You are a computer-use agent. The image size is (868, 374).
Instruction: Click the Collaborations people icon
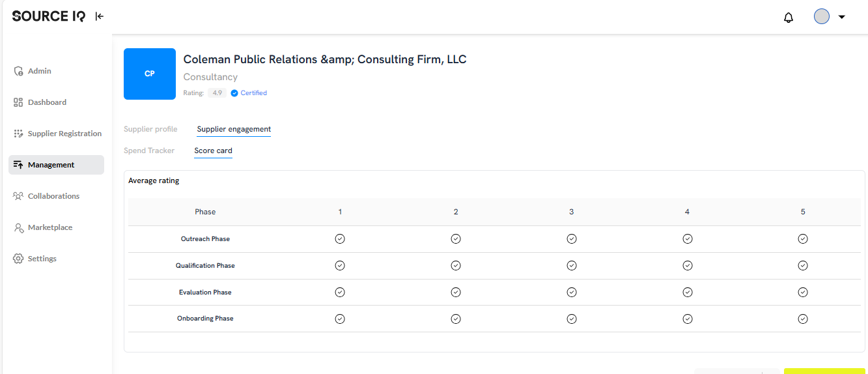click(x=18, y=196)
